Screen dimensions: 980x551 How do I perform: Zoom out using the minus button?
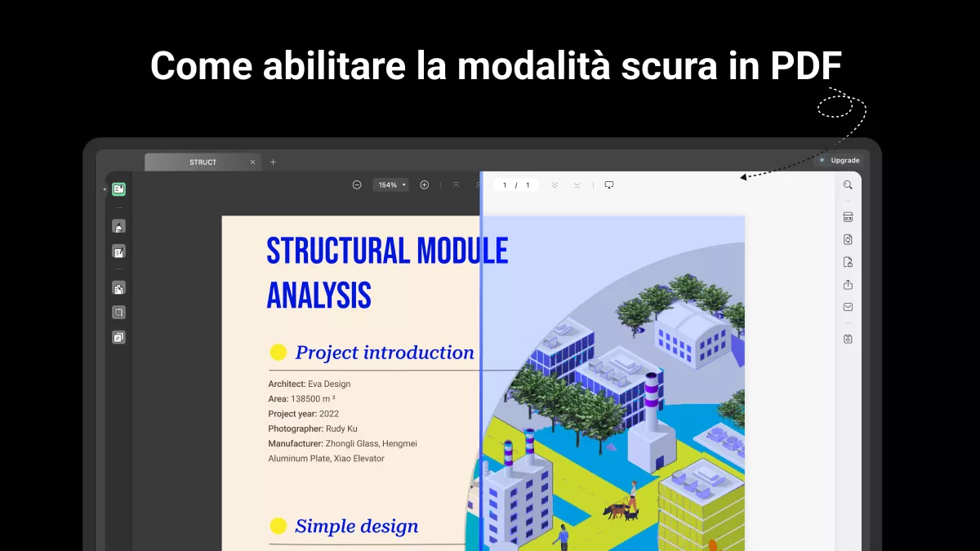(x=357, y=184)
